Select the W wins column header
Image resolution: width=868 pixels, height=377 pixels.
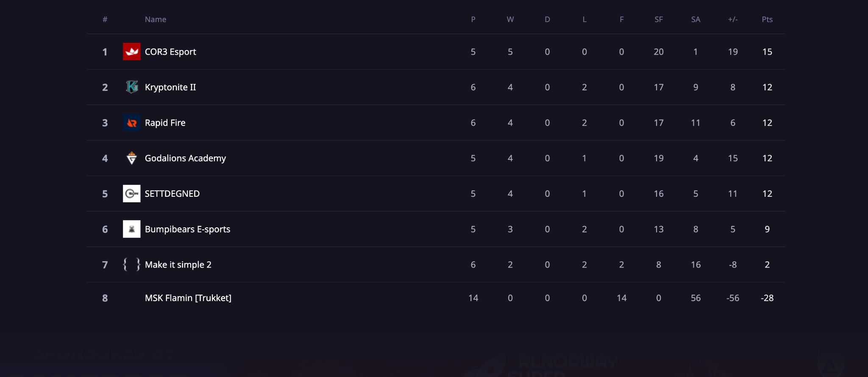[x=510, y=20]
